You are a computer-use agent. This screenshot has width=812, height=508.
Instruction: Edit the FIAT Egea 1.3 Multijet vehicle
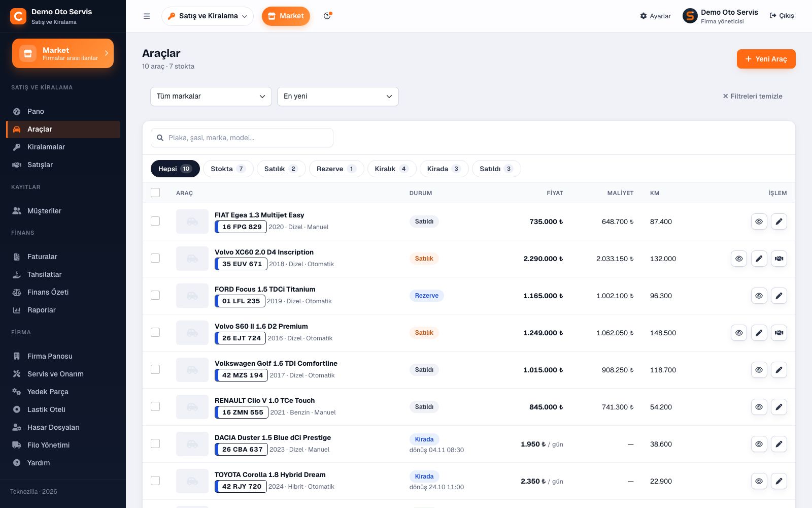[779, 221]
